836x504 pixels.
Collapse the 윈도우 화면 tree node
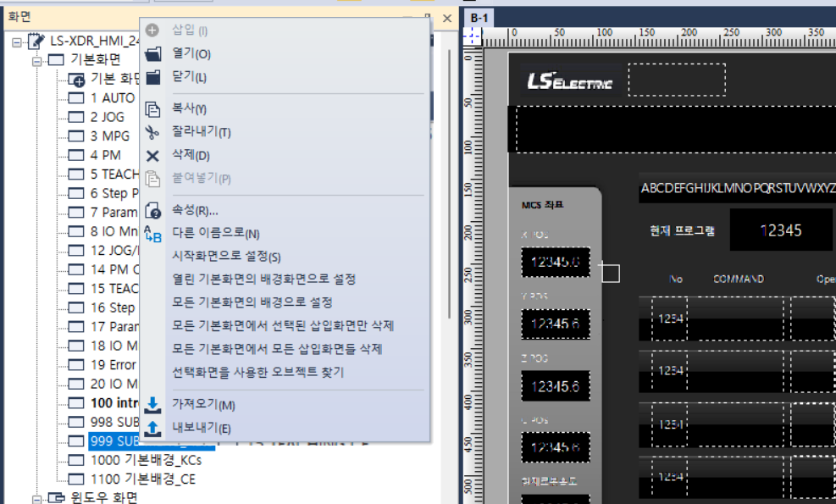(x=36, y=499)
